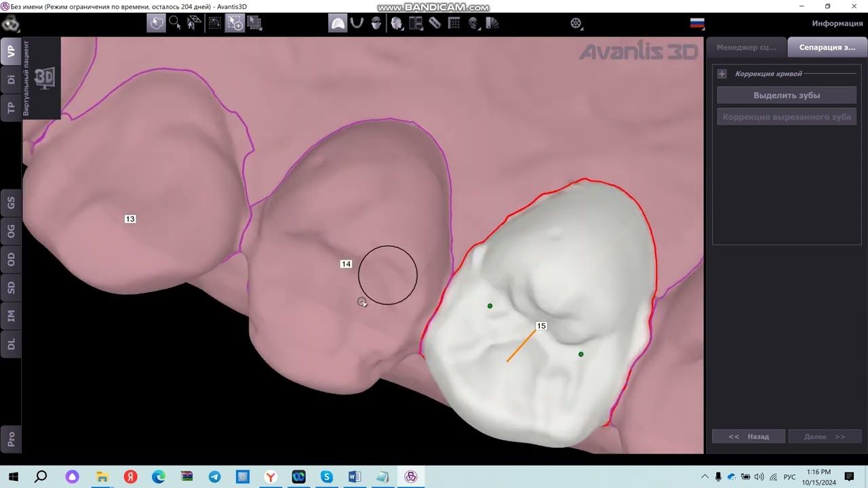Open the skull view dropdown

(x=473, y=24)
